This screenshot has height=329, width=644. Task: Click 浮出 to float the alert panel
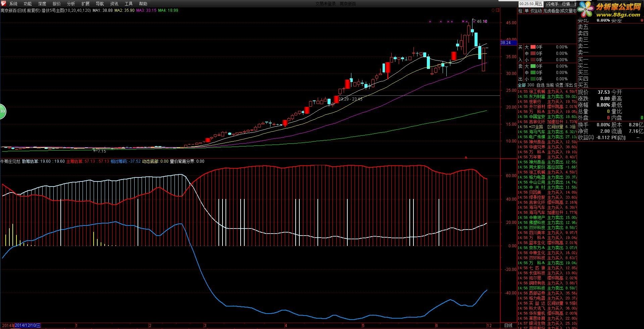tap(569, 85)
